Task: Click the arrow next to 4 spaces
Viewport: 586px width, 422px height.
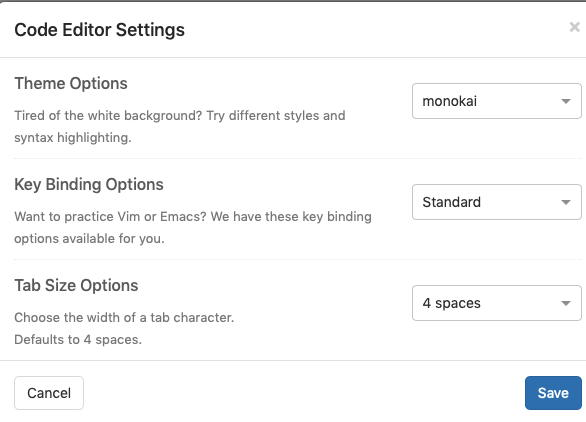Action: coord(566,303)
